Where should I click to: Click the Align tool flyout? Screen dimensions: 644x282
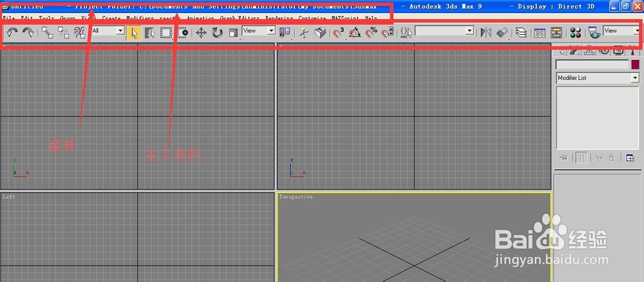(x=502, y=33)
